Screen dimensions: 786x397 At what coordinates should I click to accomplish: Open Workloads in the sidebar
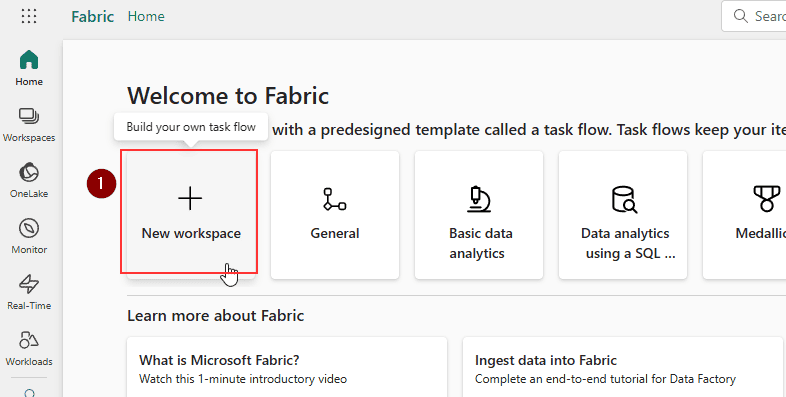point(29,348)
